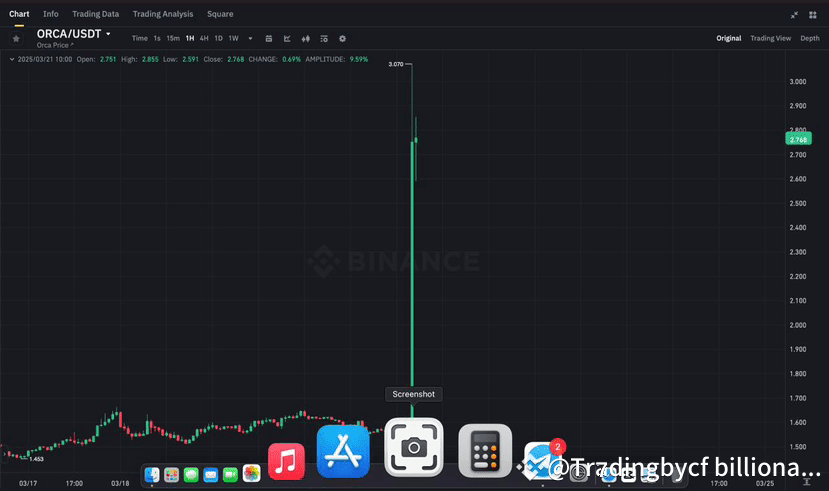Click the CHANGE value 0.69%
The height and width of the screenshot is (491, 829).
click(x=291, y=59)
